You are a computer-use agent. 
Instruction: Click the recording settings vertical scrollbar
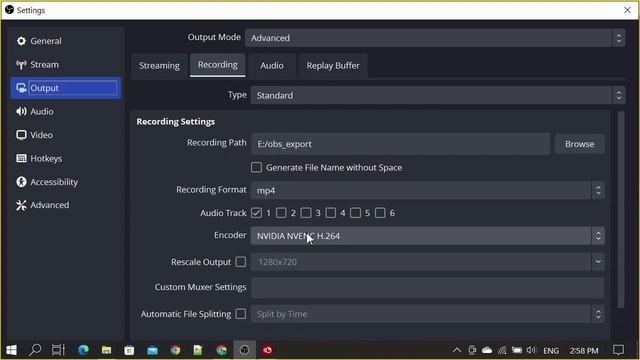621,209
